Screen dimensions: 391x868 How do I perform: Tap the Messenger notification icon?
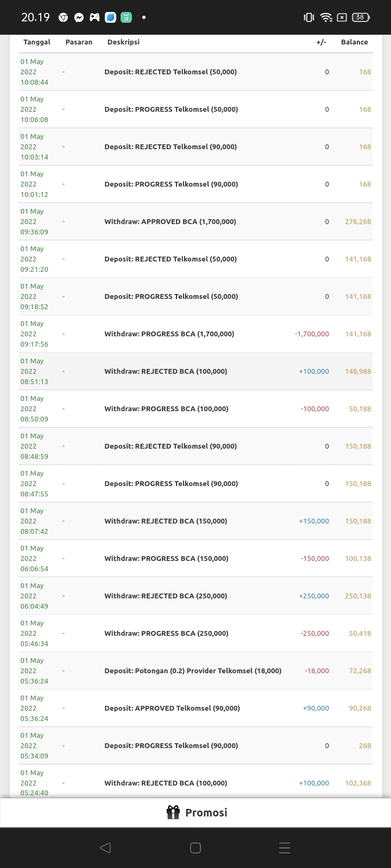pos(79,17)
